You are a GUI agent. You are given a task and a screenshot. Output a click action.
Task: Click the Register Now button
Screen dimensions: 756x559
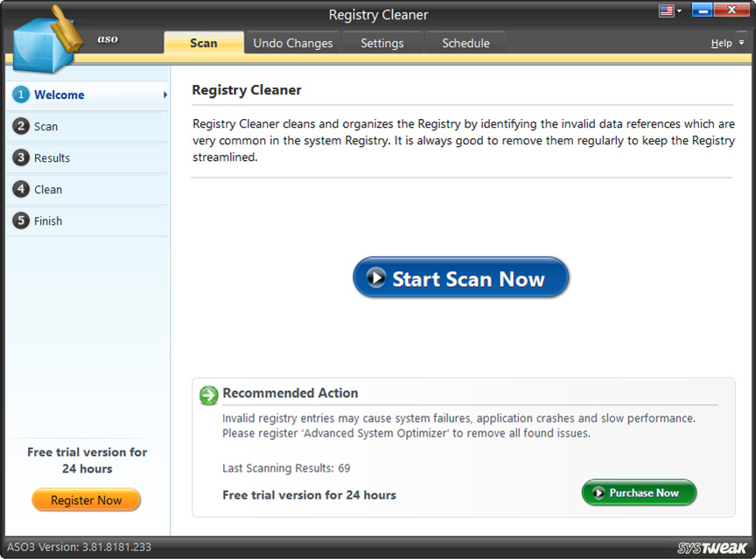click(86, 500)
